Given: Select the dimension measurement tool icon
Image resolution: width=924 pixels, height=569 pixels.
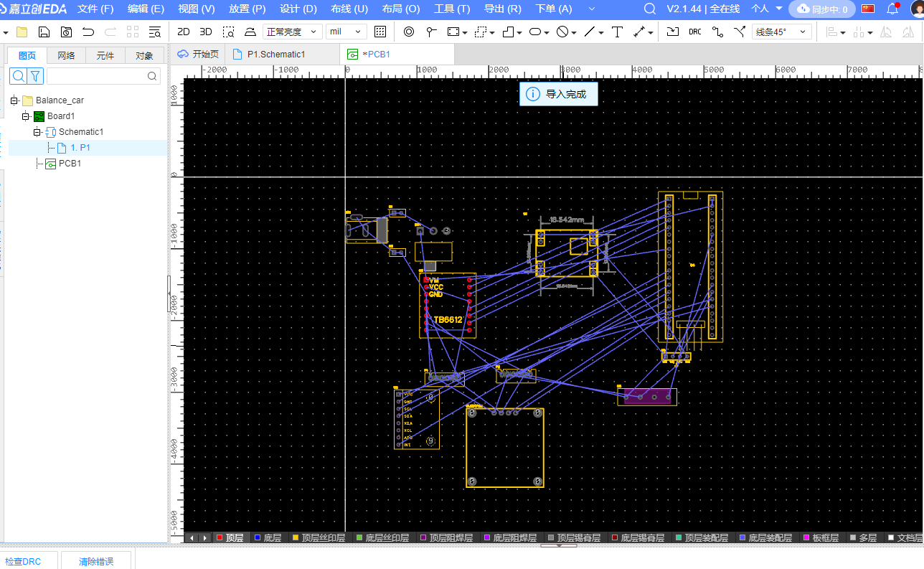Looking at the screenshot, I should (x=639, y=32).
